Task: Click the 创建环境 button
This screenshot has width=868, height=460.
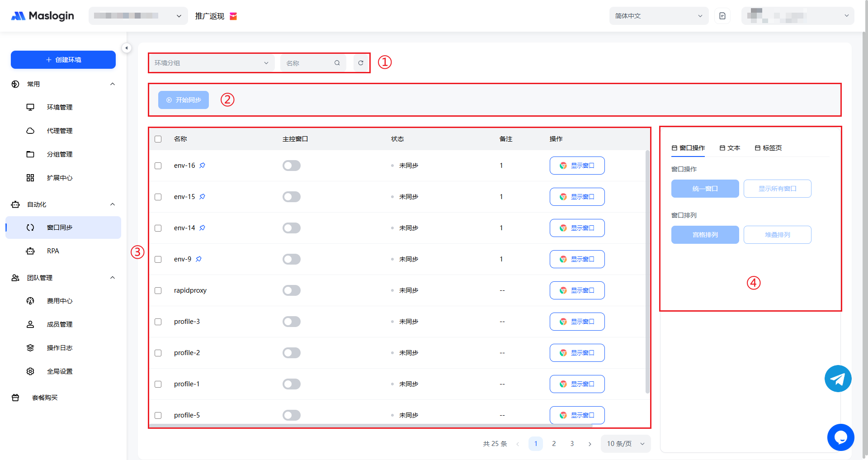Action: [x=63, y=60]
